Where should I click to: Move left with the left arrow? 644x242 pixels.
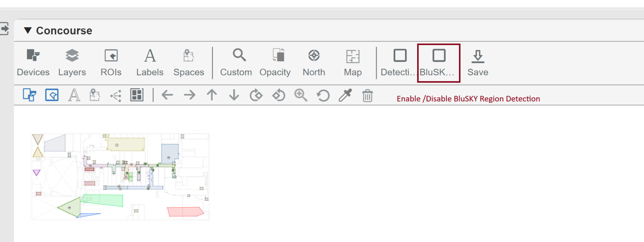click(167, 95)
